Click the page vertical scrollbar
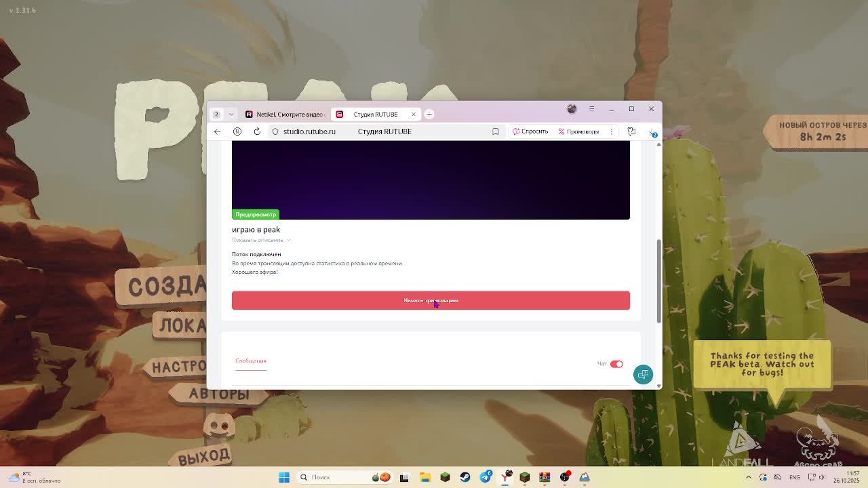Viewport: 868px width, 488px height. tap(658, 281)
